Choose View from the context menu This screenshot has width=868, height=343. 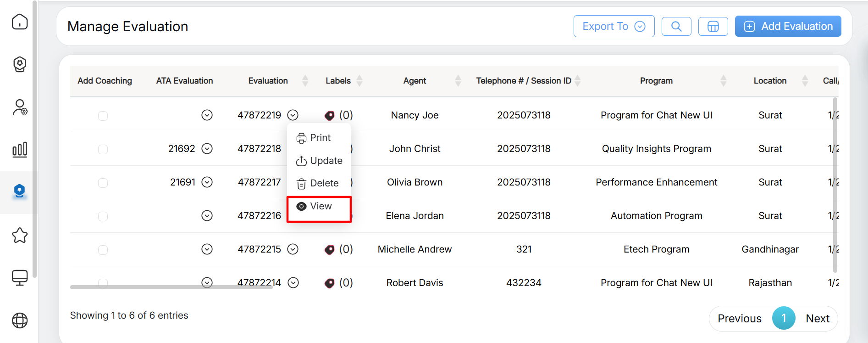(x=320, y=207)
